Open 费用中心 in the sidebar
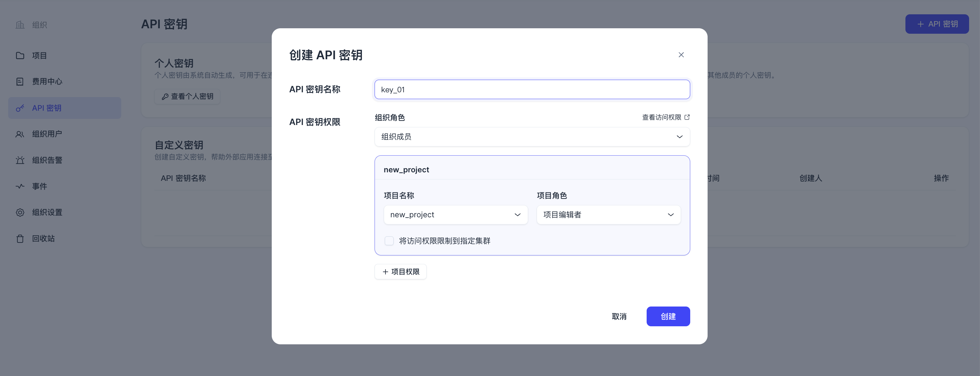 click(65, 81)
